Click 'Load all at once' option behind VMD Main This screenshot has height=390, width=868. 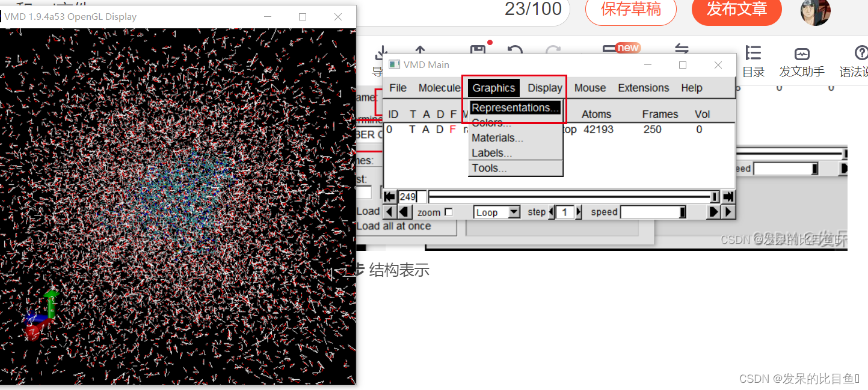click(393, 226)
